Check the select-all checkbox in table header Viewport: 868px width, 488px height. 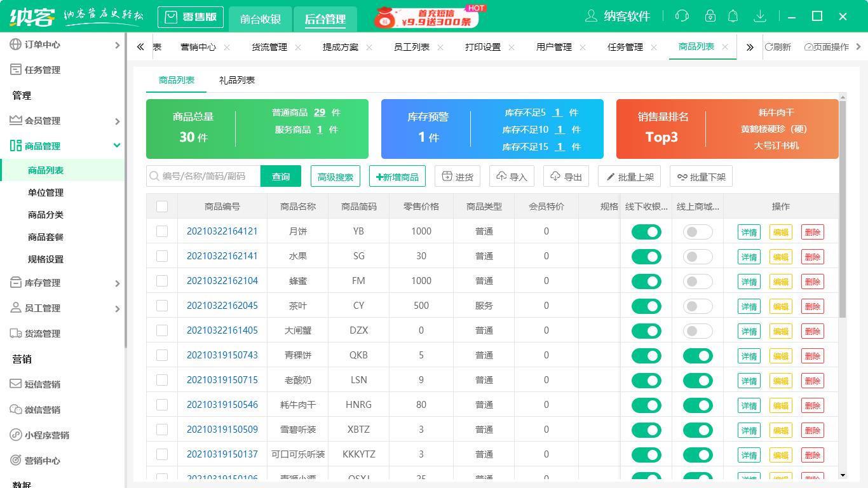point(161,205)
